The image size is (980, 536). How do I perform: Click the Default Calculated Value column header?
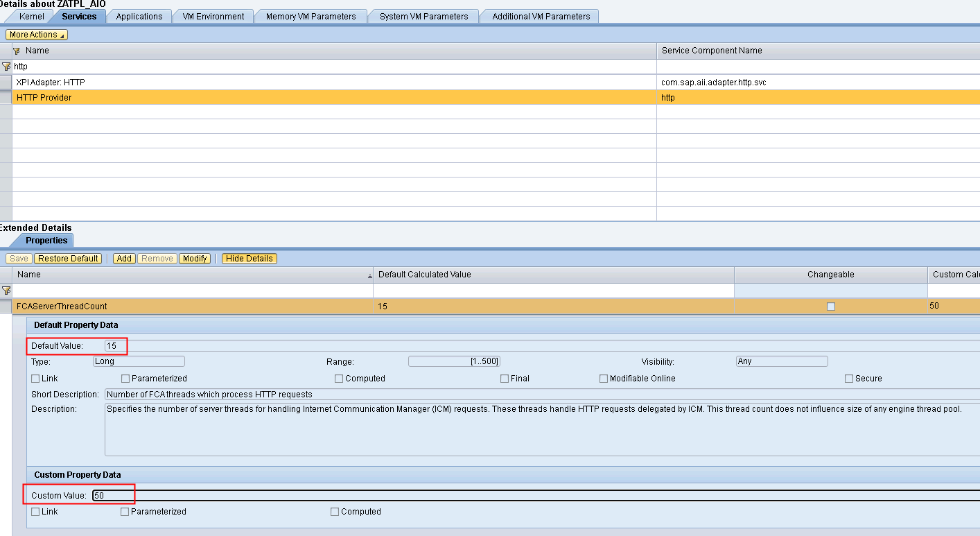coord(554,275)
